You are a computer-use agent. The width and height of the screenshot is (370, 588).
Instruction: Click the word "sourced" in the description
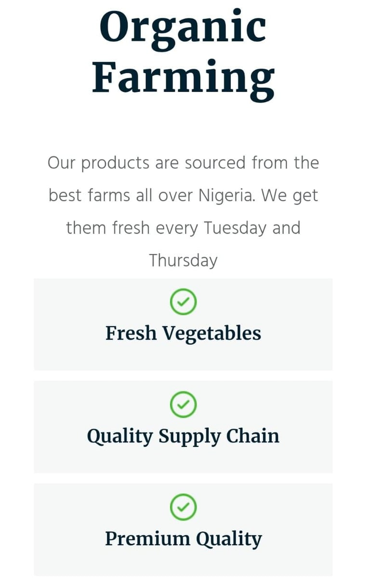coord(215,163)
